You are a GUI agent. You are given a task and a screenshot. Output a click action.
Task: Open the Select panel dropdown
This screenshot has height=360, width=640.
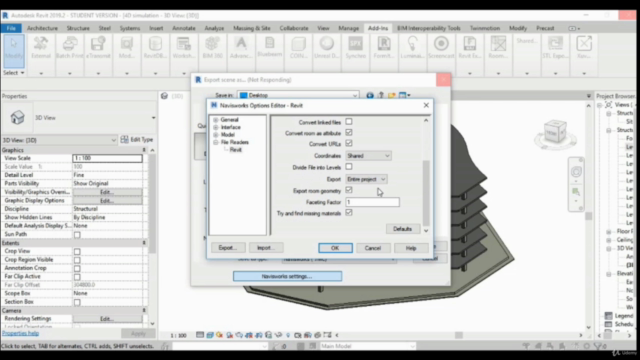click(14, 73)
